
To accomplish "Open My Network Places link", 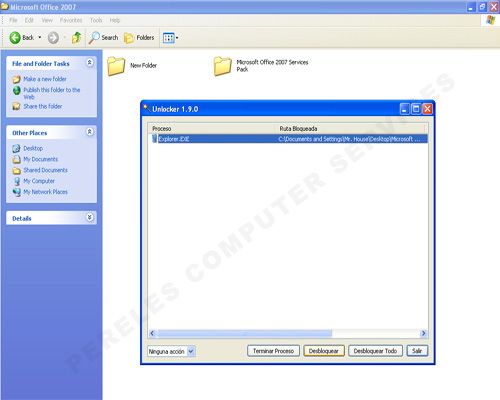I will coord(45,192).
